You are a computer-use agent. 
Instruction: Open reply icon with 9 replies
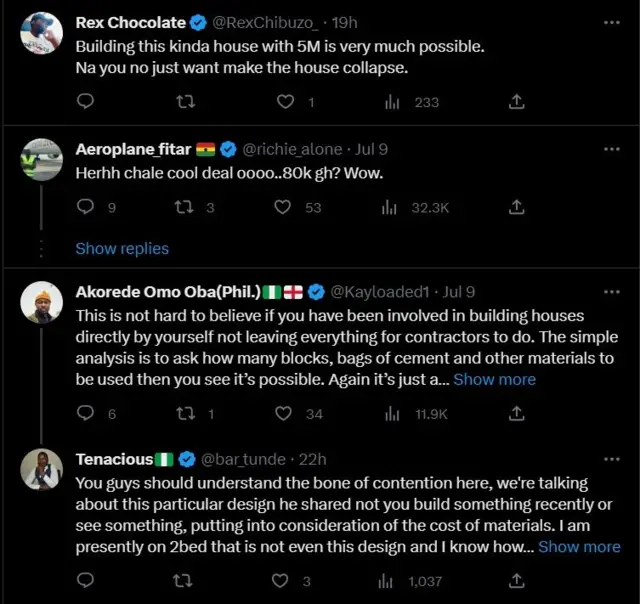pos(85,207)
